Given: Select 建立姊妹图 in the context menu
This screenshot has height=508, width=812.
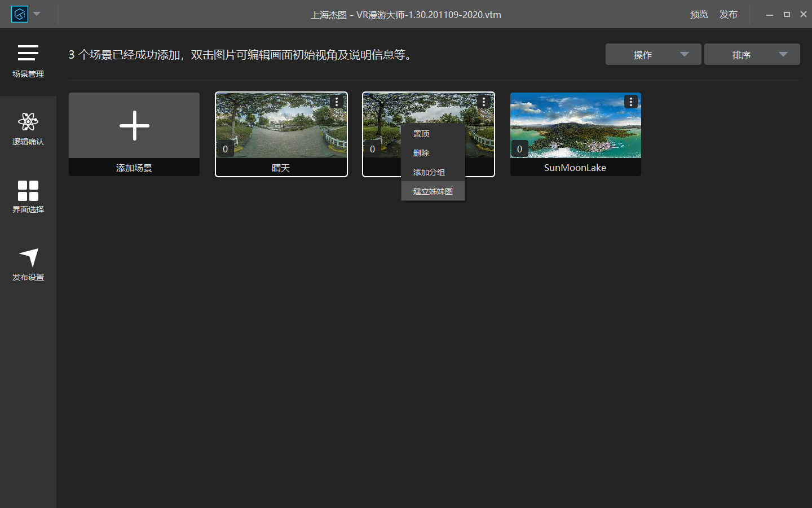Looking at the screenshot, I should pyautogui.click(x=433, y=191).
